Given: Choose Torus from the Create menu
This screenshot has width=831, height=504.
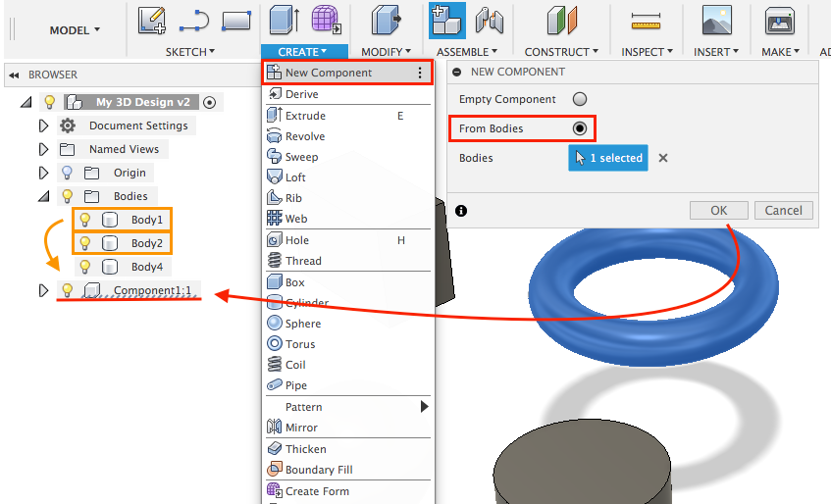Looking at the screenshot, I should click(x=300, y=344).
